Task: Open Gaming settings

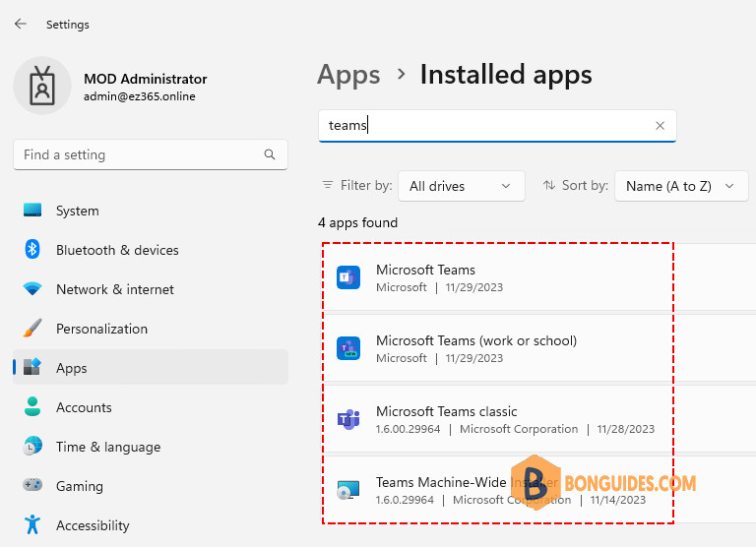Action: (151, 486)
